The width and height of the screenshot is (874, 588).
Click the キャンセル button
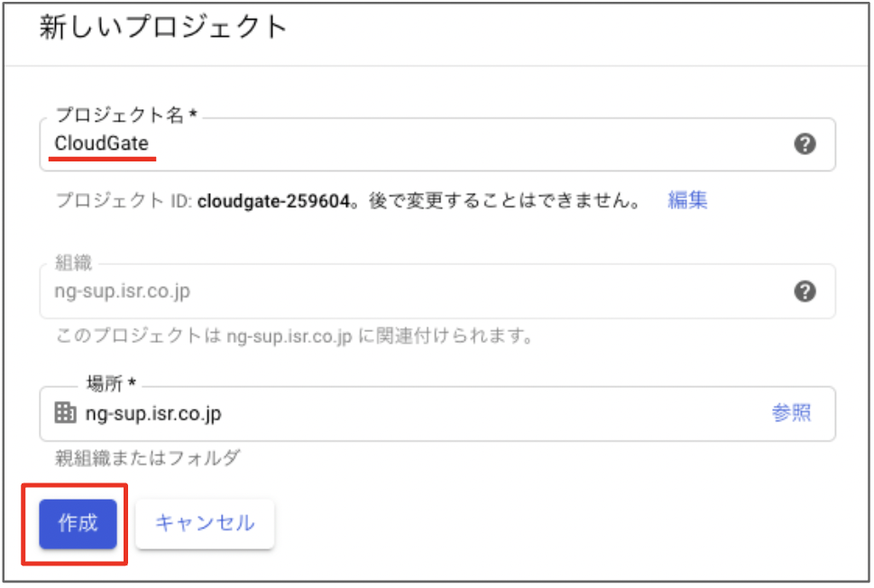point(205,524)
